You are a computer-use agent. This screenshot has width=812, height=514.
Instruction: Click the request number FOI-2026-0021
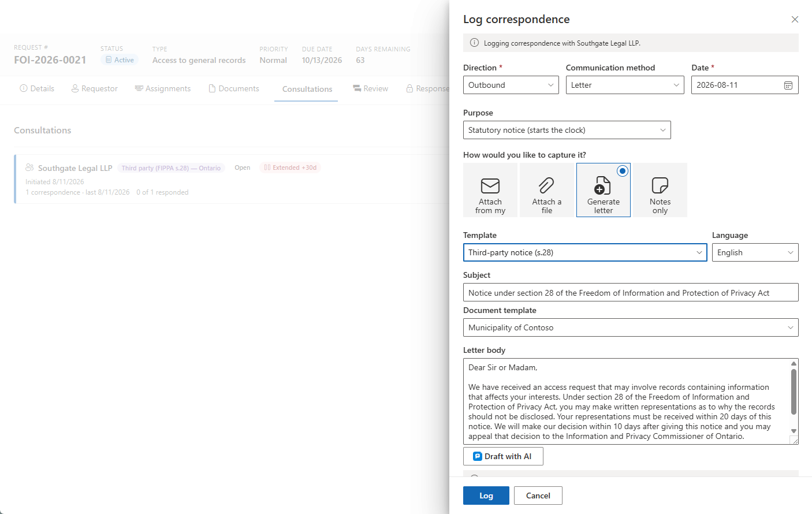[50, 60]
